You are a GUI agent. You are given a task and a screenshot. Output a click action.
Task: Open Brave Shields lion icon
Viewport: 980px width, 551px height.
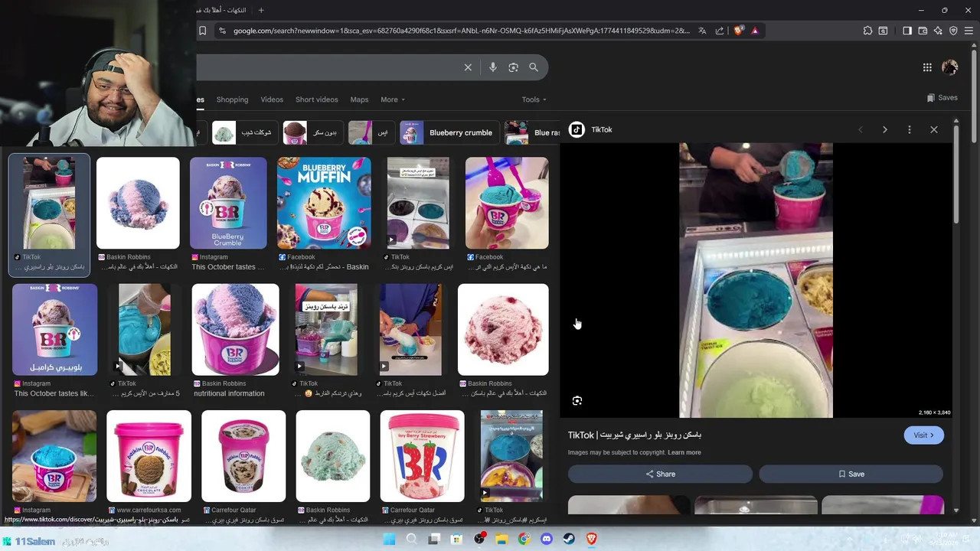pos(738,31)
